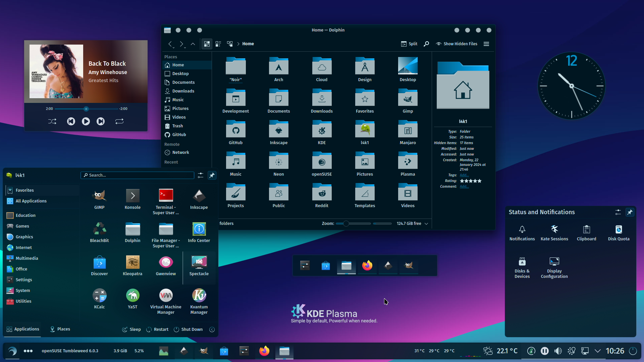The width and height of the screenshot is (644, 362).
Task: Pin the Status and Notifications popup
Action: pyautogui.click(x=630, y=212)
